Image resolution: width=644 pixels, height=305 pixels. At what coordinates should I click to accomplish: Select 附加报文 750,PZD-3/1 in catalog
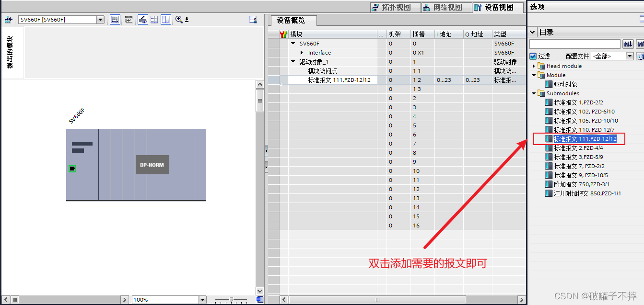pyautogui.click(x=582, y=184)
